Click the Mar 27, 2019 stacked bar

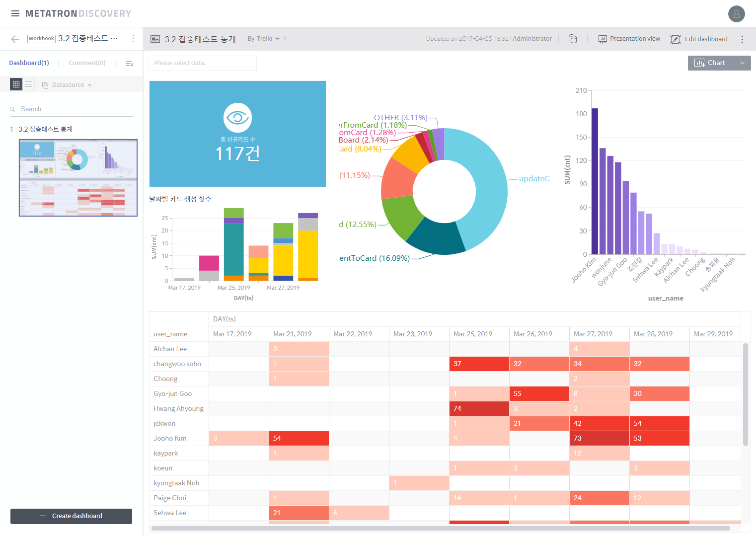click(283, 252)
